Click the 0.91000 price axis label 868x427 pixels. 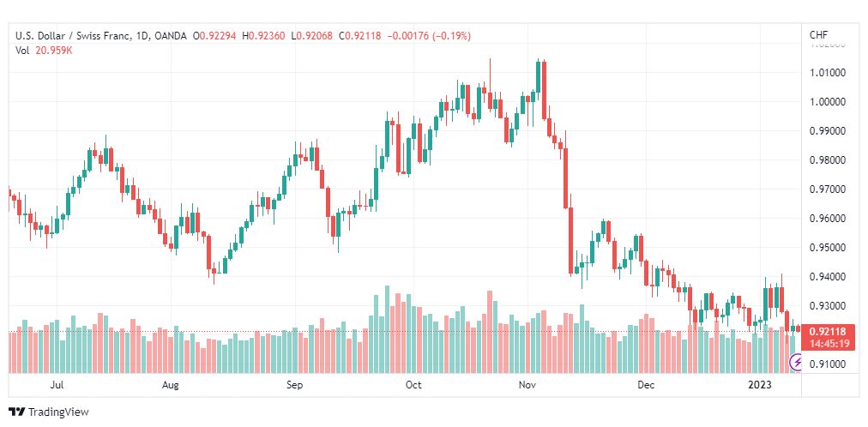pyautogui.click(x=827, y=364)
